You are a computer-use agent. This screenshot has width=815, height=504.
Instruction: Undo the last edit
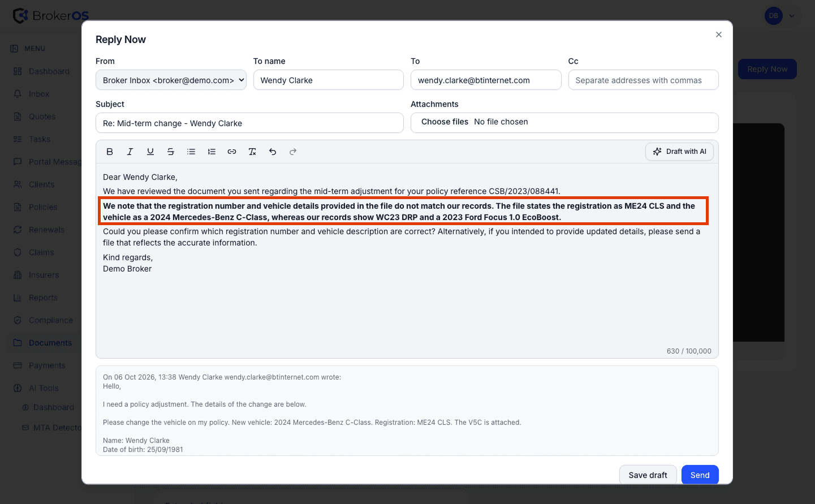[x=273, y=152]
